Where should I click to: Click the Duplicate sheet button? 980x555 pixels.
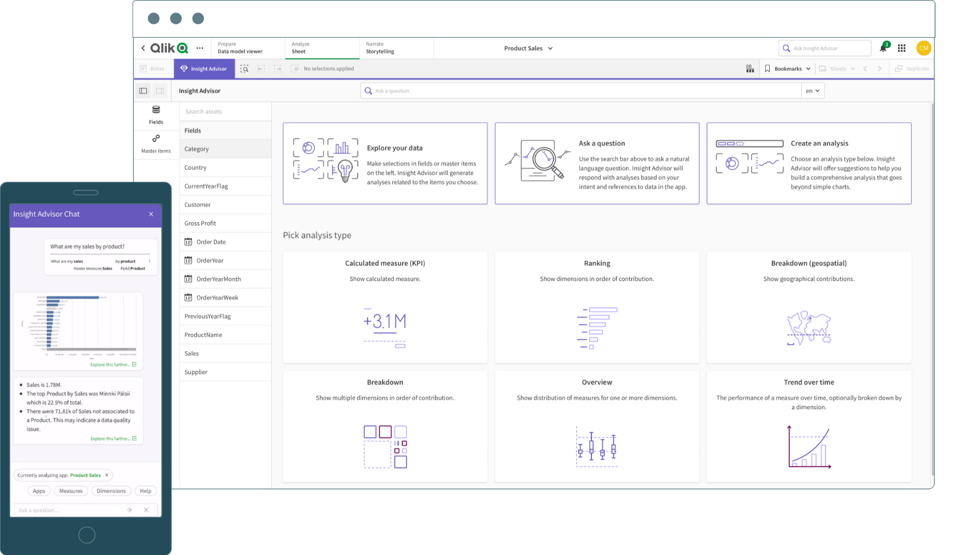coord(912,68)
